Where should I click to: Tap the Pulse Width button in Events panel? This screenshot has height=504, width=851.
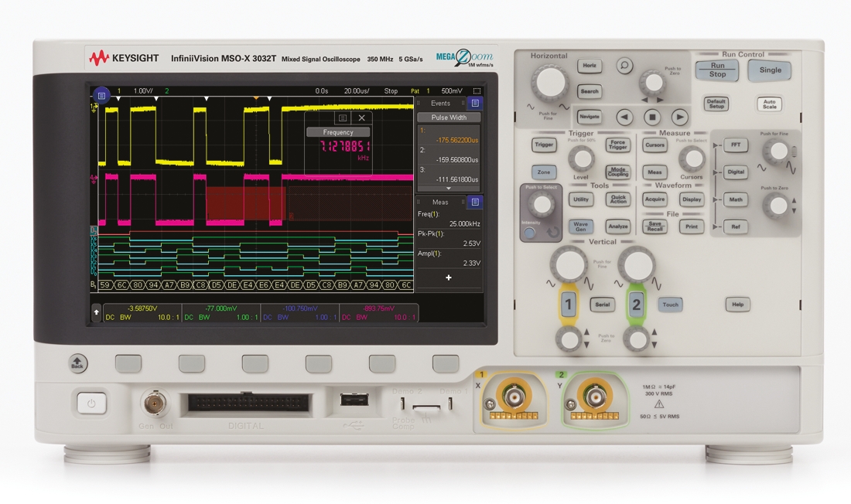coord(449,117)
